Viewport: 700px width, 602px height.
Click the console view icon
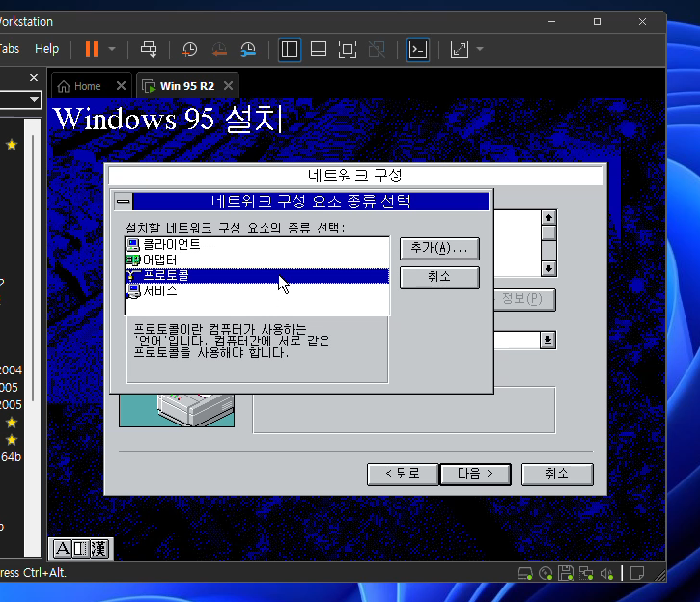pos(418,49)
